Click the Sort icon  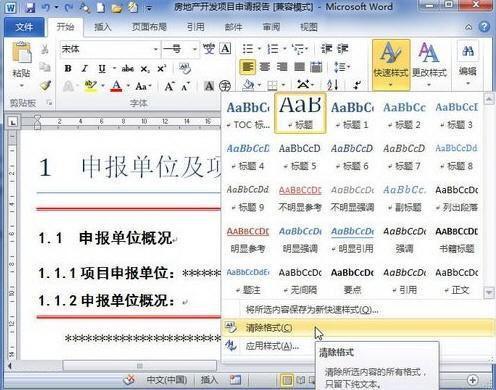tap(332, 85)
